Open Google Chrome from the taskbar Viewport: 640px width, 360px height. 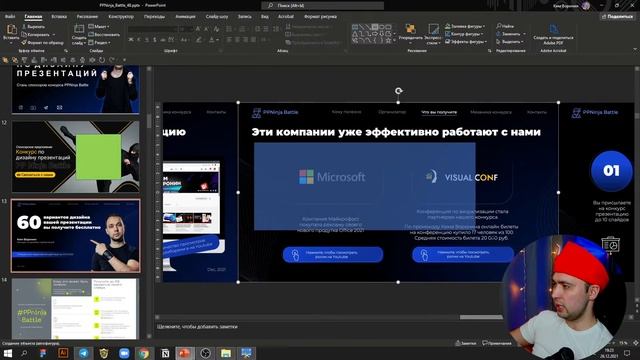[x=144, y=353]
